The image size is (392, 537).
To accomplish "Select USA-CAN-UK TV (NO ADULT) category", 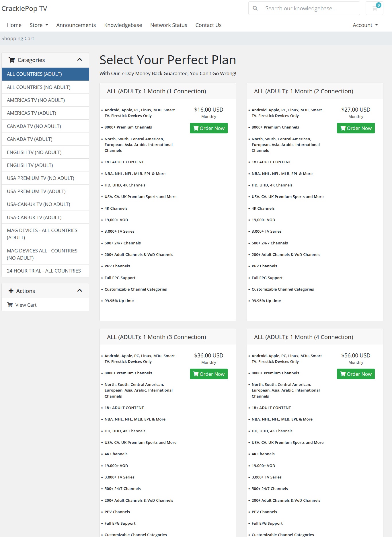I will [45, 204].
